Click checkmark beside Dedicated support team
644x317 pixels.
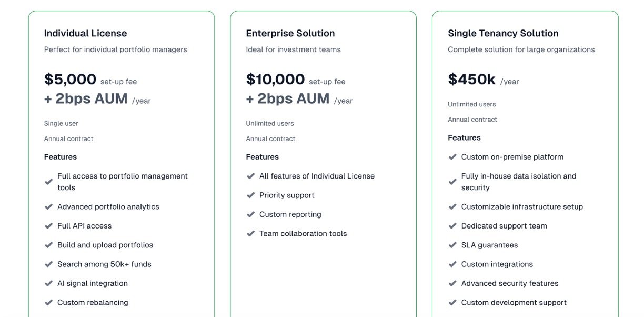[x=452, y=226]
